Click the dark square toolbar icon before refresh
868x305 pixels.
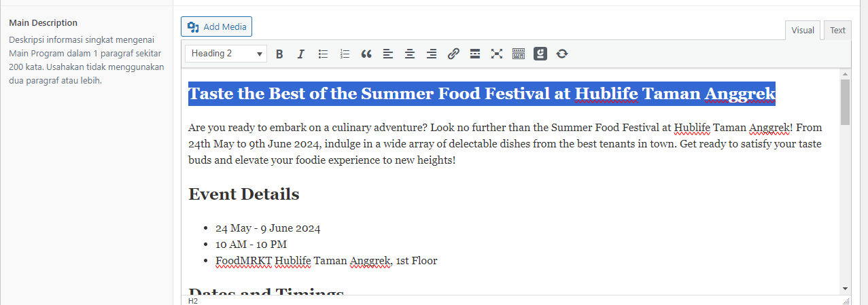click(540, 54)
